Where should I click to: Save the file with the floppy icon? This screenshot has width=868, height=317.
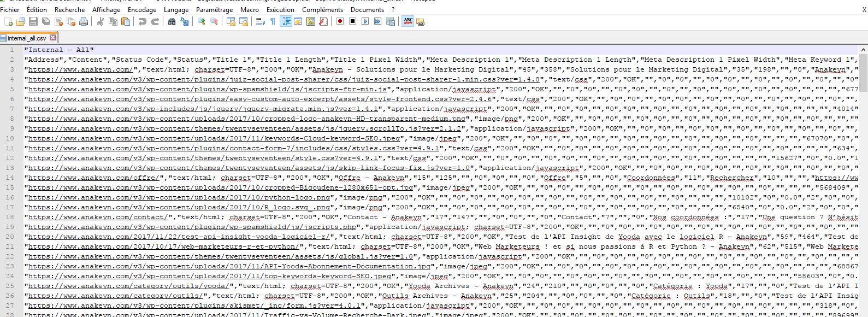point(33,21)
